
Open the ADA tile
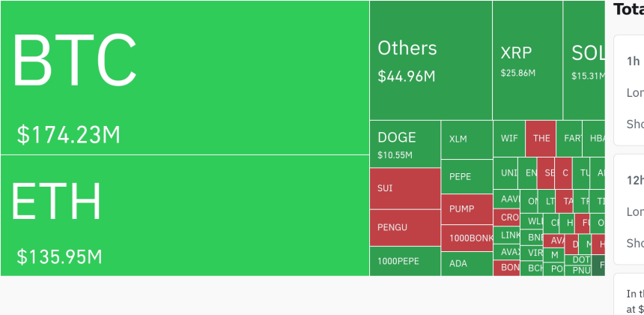tap(466, 264)
